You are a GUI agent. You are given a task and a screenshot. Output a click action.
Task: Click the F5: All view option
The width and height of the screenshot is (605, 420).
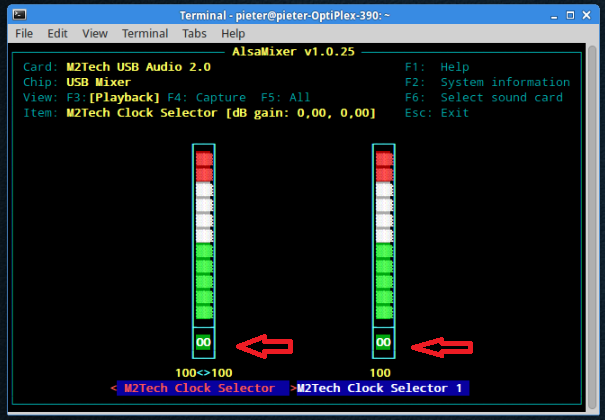[286, 98]
